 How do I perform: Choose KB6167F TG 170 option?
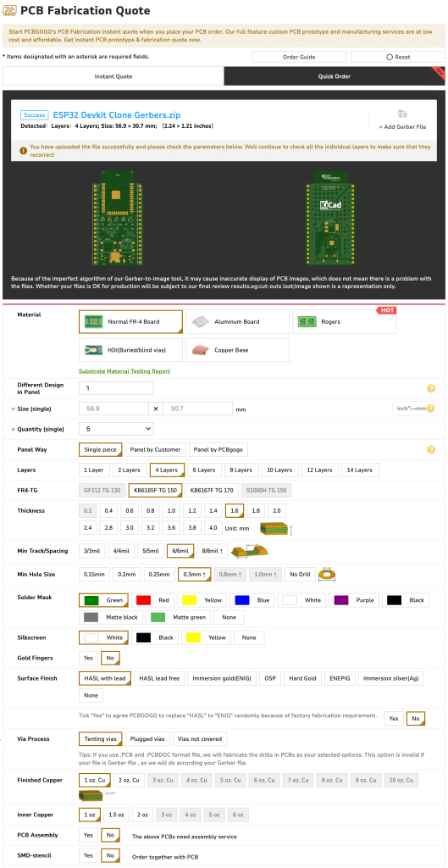[211, 490]
